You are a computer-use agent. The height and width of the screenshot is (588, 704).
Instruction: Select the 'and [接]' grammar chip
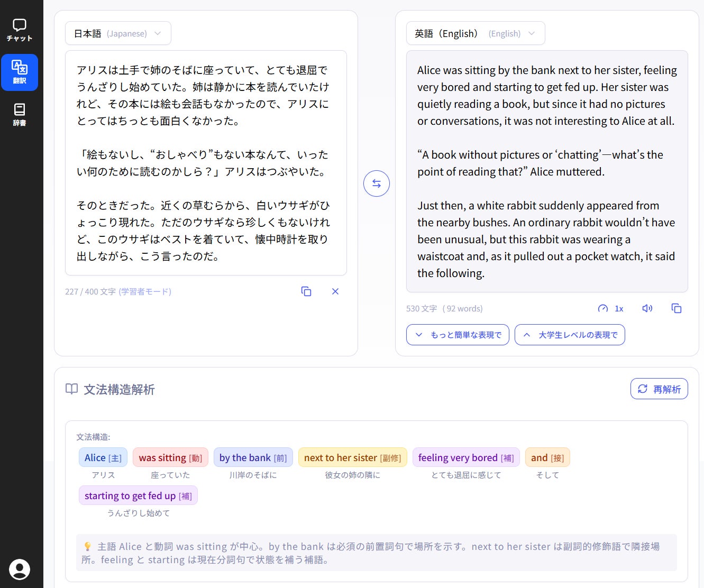click(x=547, y=458)
